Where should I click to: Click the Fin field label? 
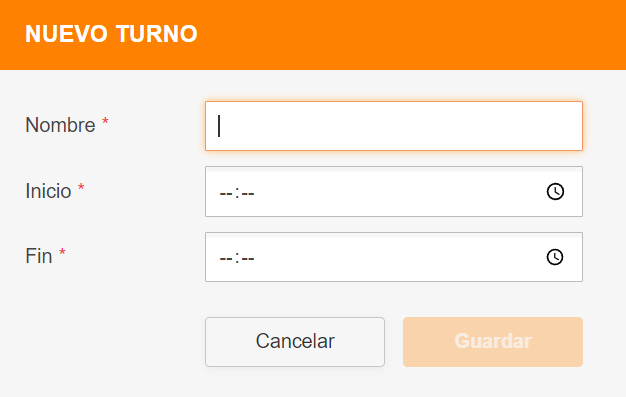tap(39, 256)
